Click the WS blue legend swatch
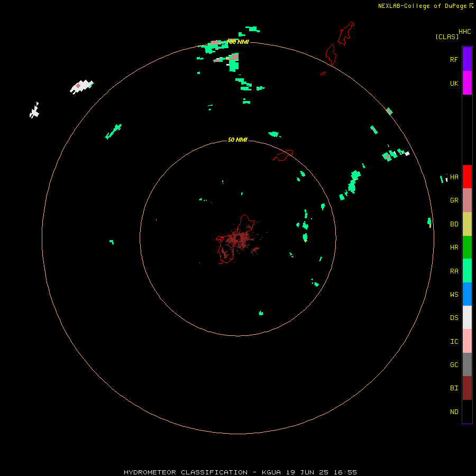Viewport: 476px width, 476px height. pos(467,294)
